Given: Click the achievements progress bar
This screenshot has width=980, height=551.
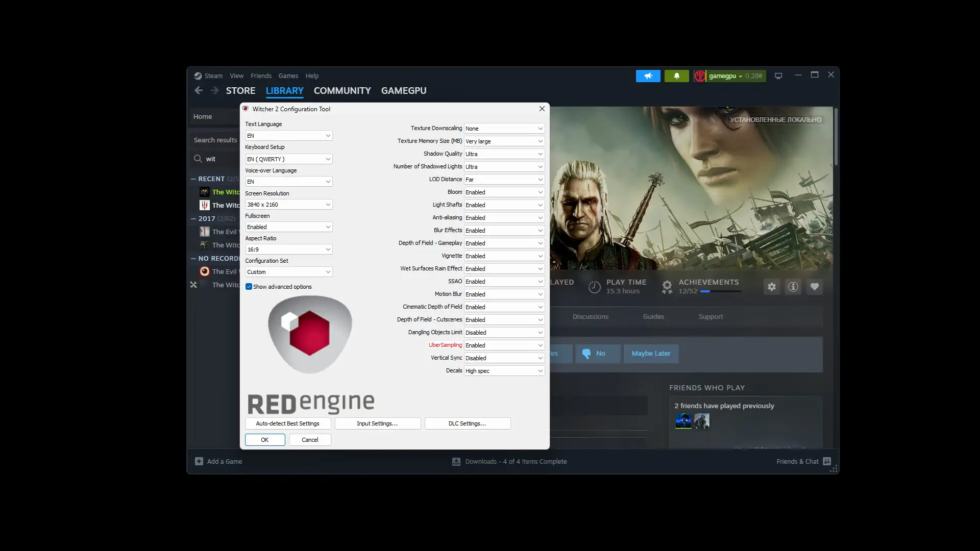Looking at the screenshot, I should tap(720, 291).
